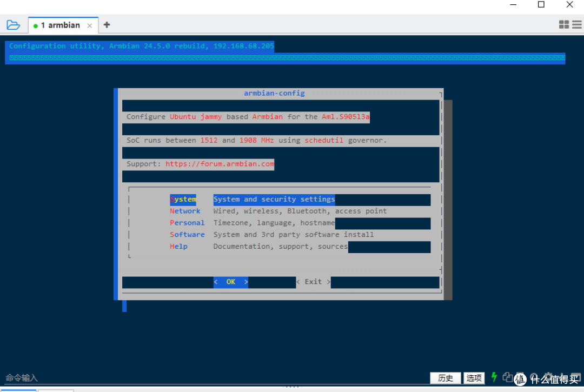Click the 'schedutil' governor text

tap(324, 141)
